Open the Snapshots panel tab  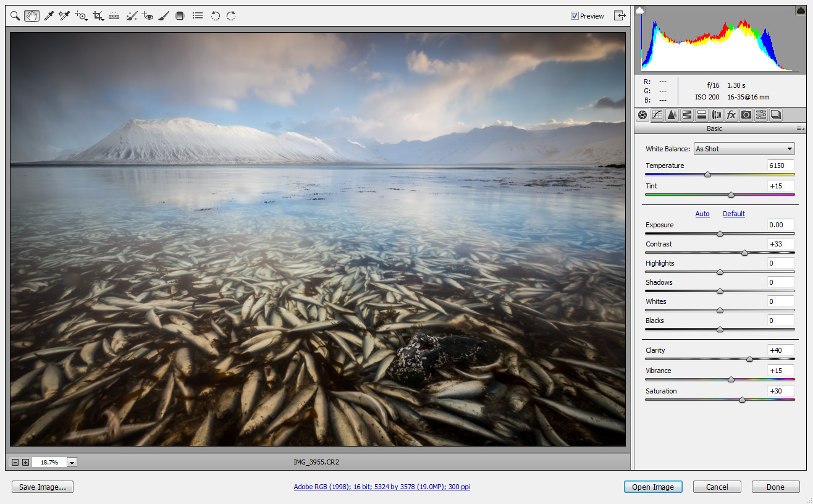(776, 114)
